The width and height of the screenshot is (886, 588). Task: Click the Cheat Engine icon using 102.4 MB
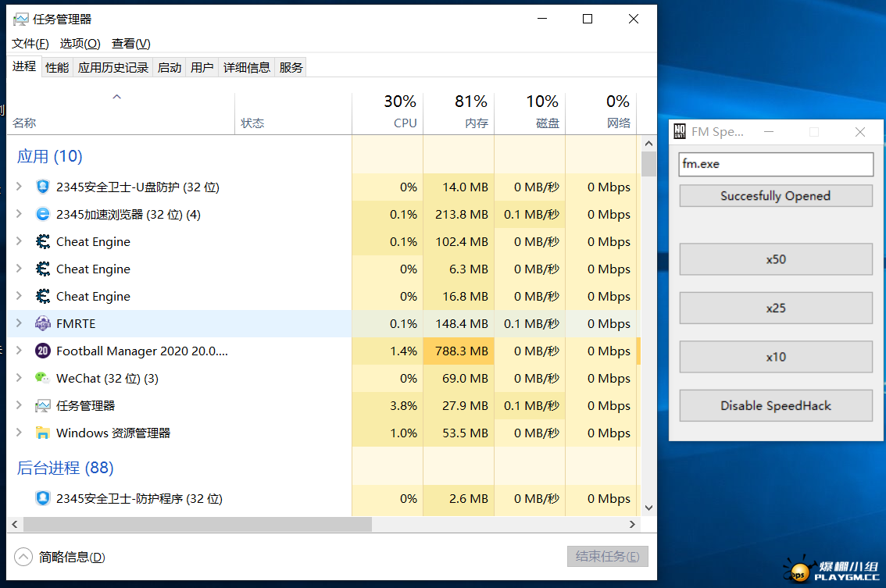coord(43,242)
